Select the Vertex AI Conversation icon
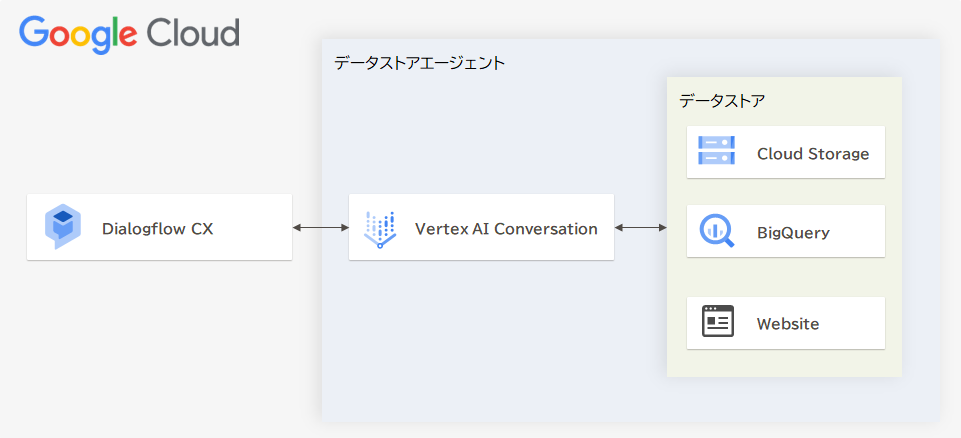The width and height of the screenshot is (961, 438). 380,229
